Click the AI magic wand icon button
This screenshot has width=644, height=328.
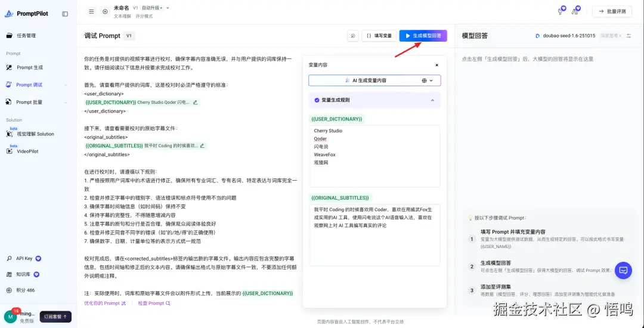pos(353,36)
